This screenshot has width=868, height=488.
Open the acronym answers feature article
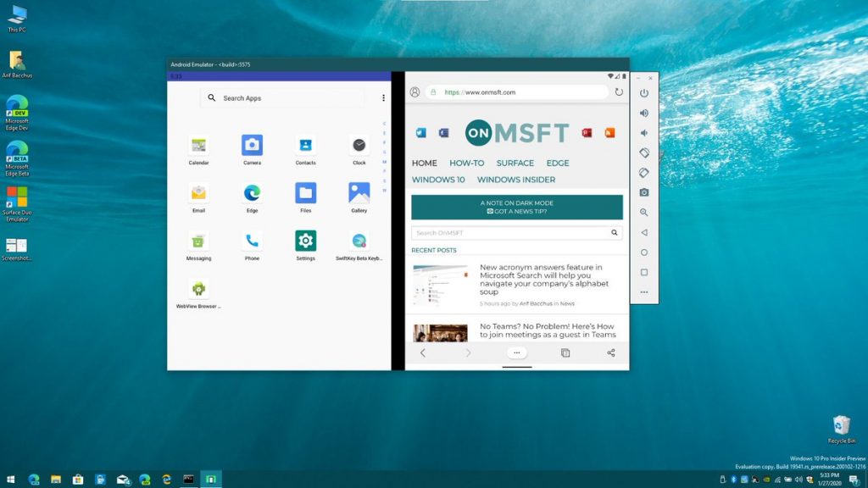pos(543,280)
